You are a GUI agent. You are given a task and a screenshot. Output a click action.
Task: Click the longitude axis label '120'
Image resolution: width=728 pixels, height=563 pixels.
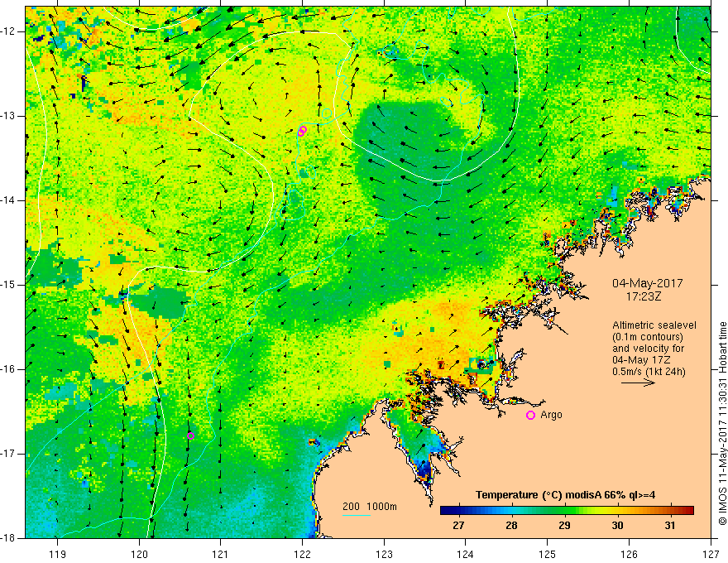click(x=139, y=554)
